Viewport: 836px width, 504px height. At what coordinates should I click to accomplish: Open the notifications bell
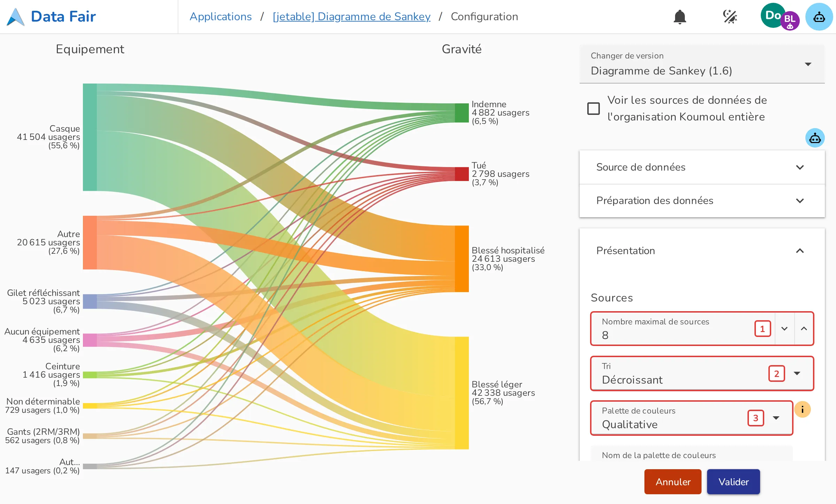click(x=680, y=17)
